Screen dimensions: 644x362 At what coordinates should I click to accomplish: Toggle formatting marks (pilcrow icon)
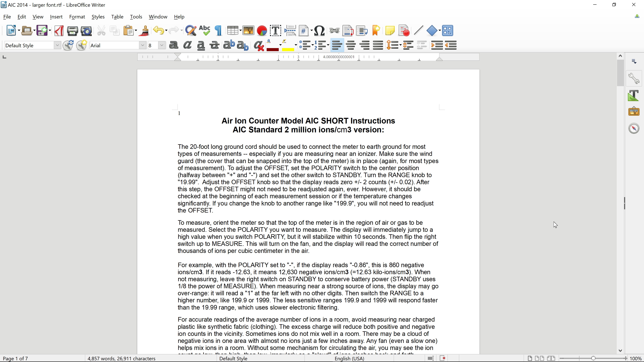click(219, 31)
